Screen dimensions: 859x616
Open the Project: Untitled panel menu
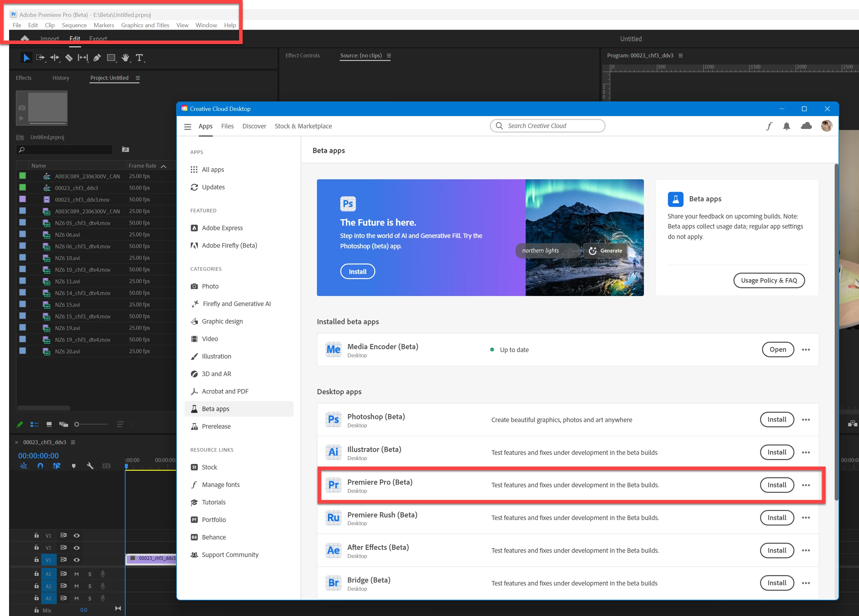click(x=138, y=78)
